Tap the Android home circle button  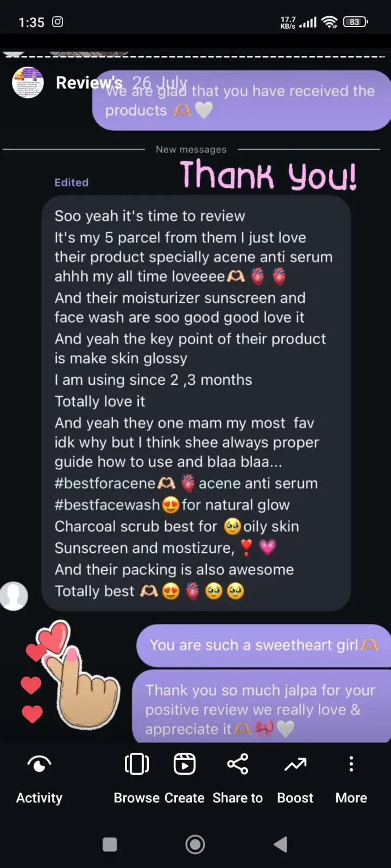195,844
